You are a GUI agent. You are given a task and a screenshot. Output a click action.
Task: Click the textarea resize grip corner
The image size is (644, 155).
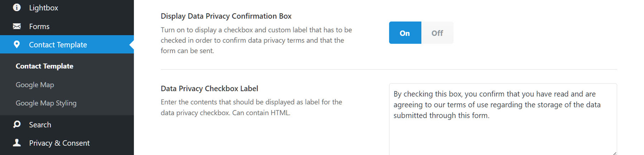(614, 153)
